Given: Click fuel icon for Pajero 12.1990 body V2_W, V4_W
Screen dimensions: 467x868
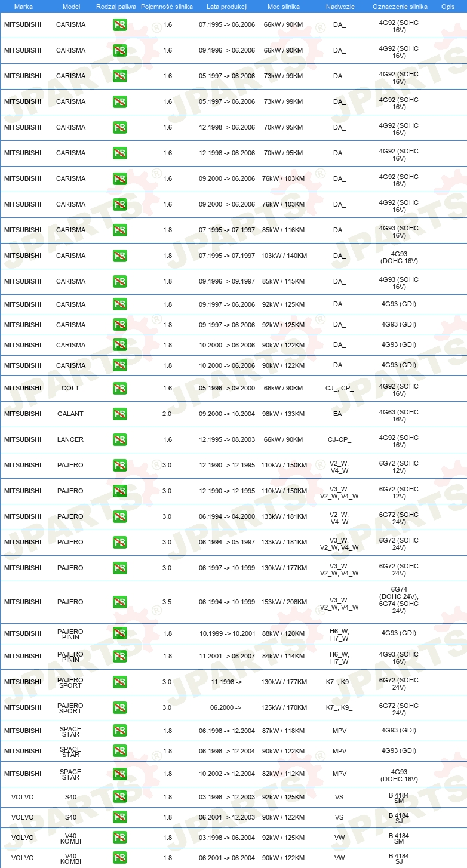Looking at the screenshot, I should coord(119,465).
